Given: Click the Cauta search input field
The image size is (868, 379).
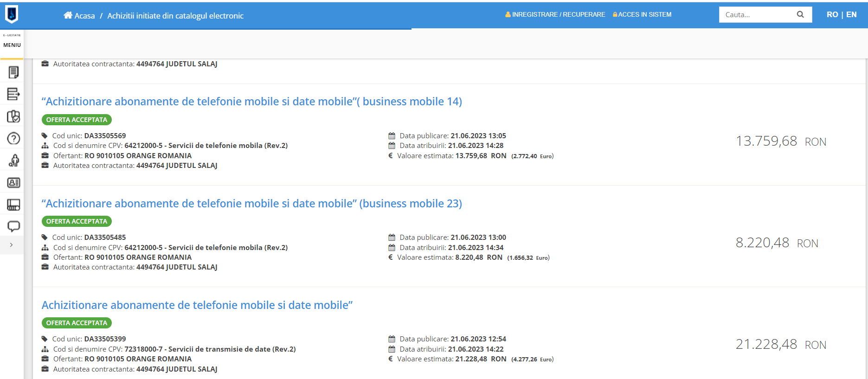Looking at the screenshot, I should 756,14.
